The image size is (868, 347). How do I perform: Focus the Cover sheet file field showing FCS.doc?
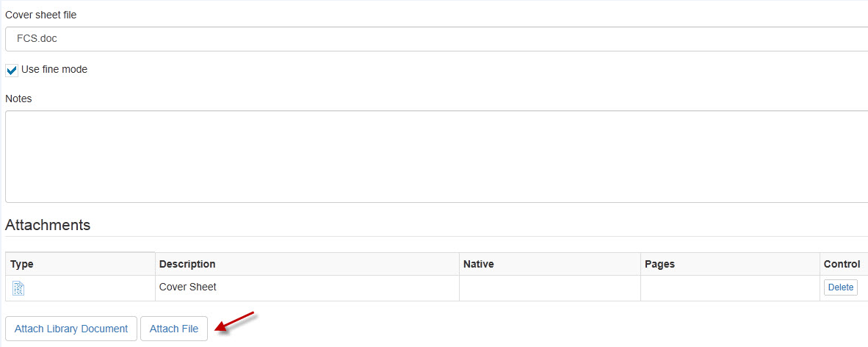point(437,39)
